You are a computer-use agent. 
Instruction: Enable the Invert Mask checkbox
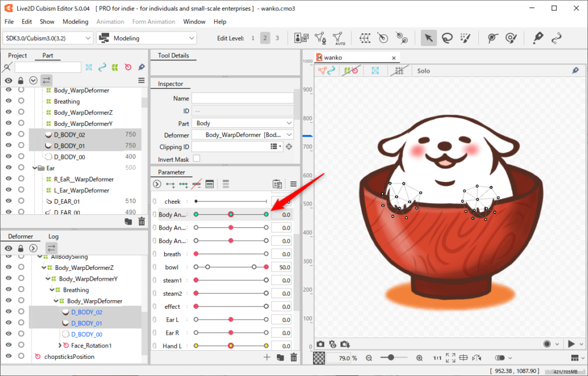(x=196, y=158)
